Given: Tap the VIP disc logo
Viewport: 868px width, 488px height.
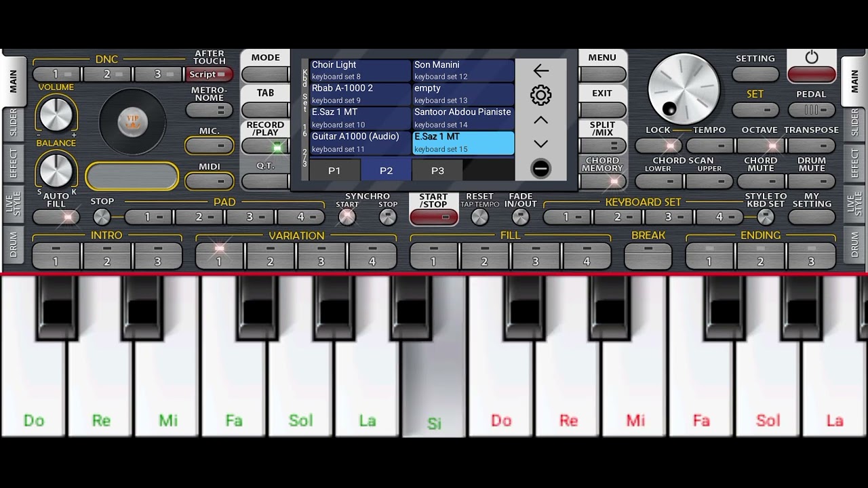Looking at the screenshot, I should pos(132,122).
